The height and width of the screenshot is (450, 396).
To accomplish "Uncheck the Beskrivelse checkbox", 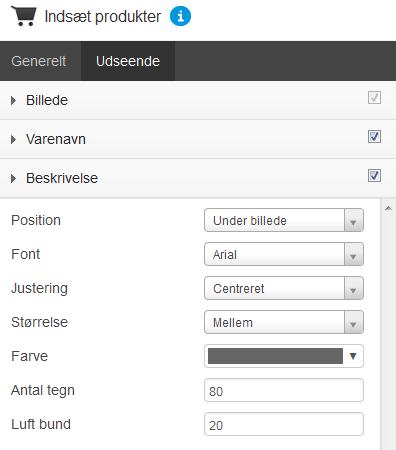I will pyautogui.click(x=374, y=176).
